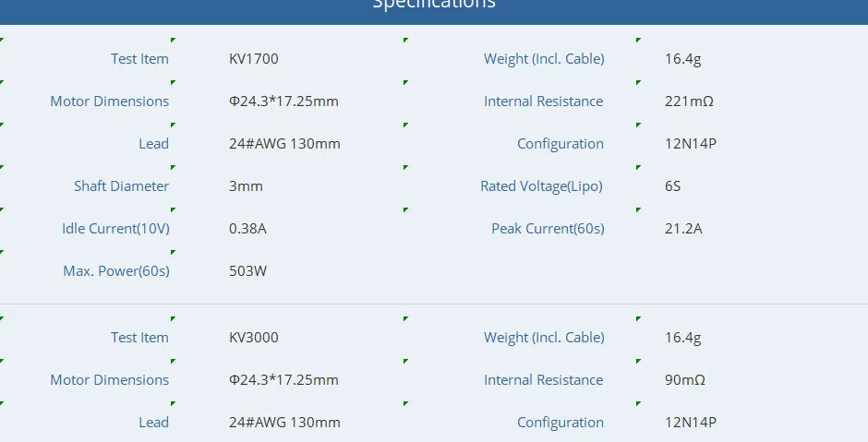
Task: Click the KV1700 test item value
Action: [x=254, y=59]
